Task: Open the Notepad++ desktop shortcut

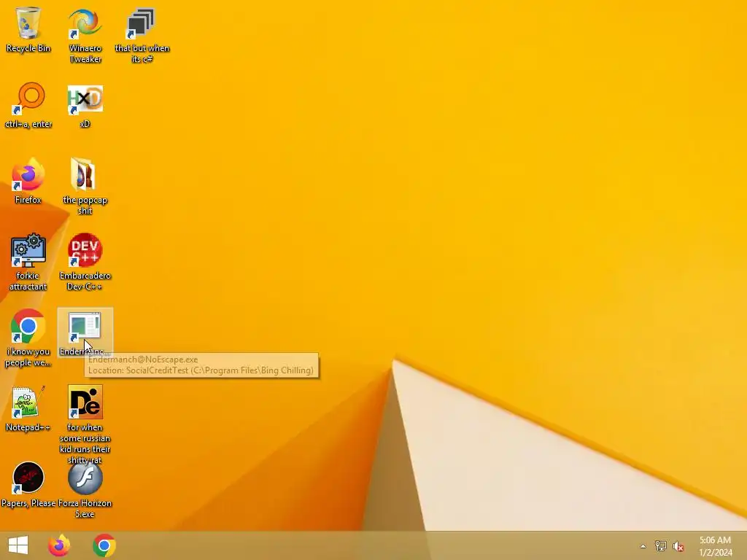Action: [28, 408]
